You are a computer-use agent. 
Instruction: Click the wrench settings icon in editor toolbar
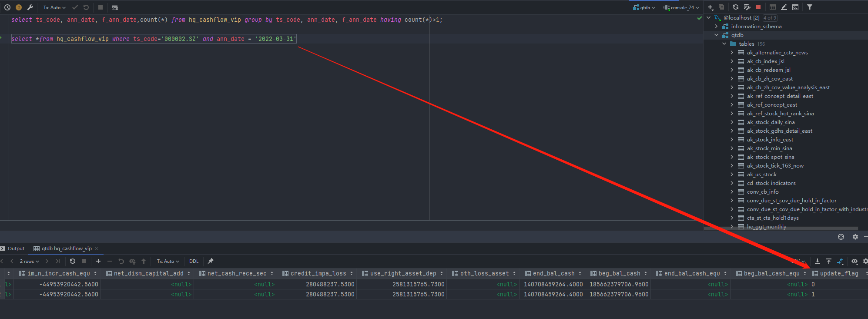click(30, 7)
